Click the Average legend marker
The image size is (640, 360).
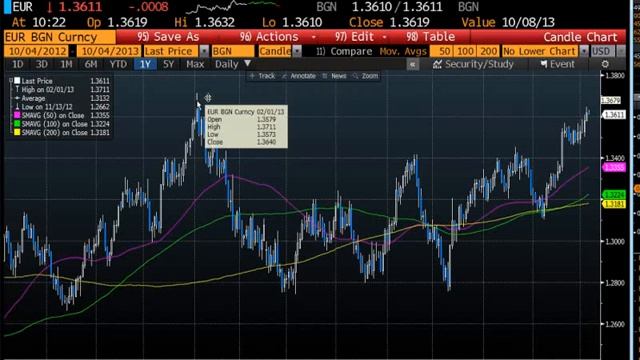(17, 98)
